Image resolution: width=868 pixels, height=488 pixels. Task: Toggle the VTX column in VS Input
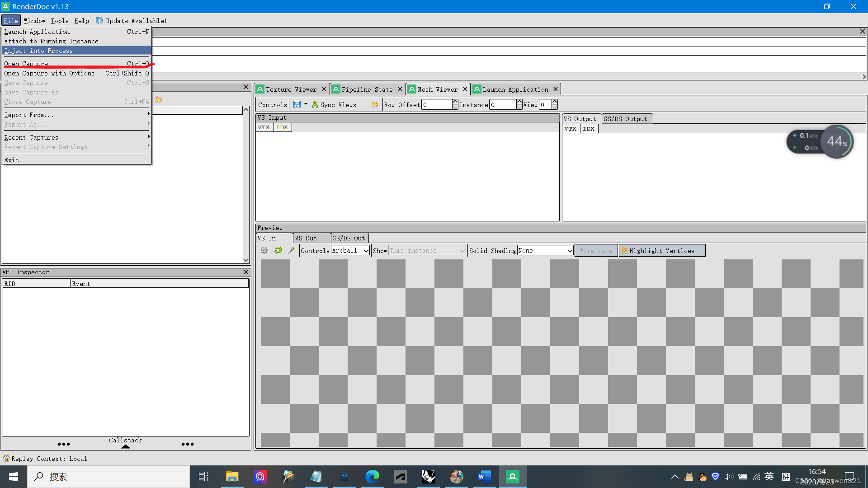[264, 127]
